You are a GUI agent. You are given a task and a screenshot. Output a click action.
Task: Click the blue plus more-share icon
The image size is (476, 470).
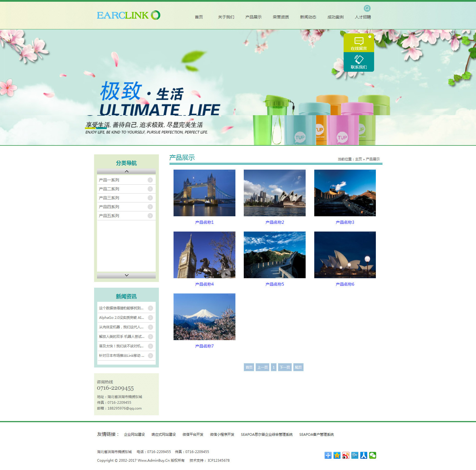[328, 455]
